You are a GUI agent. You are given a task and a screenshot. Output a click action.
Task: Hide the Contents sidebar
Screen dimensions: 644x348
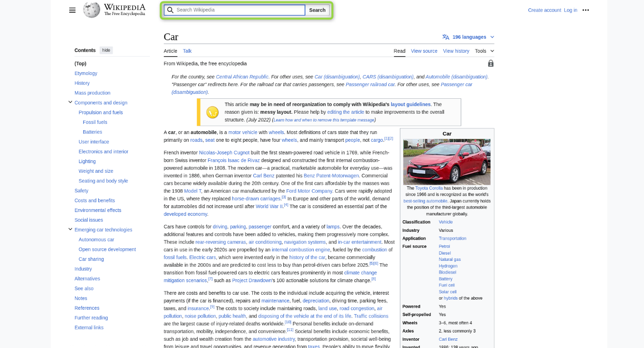(x=106, y=50)
